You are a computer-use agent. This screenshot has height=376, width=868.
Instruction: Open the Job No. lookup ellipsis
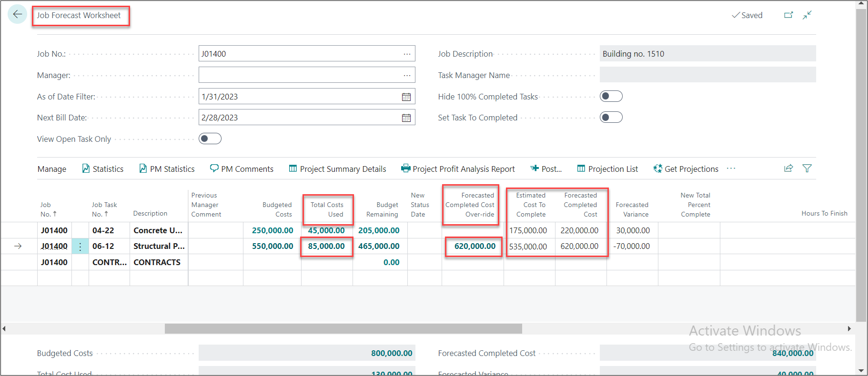pos(407,54)
